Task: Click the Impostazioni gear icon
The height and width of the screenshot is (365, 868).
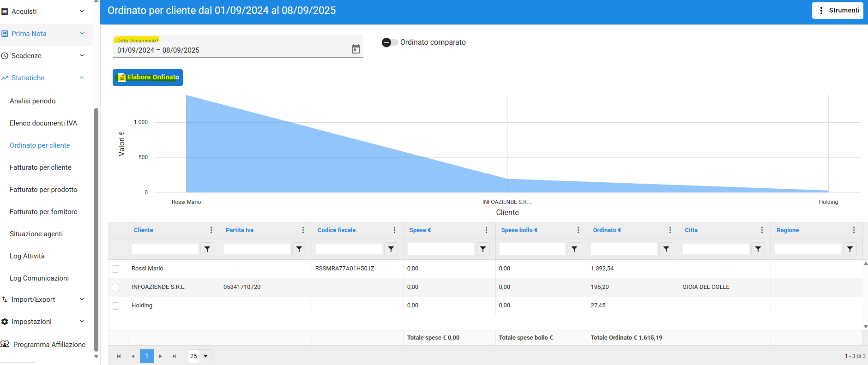Action: point(5,322)
